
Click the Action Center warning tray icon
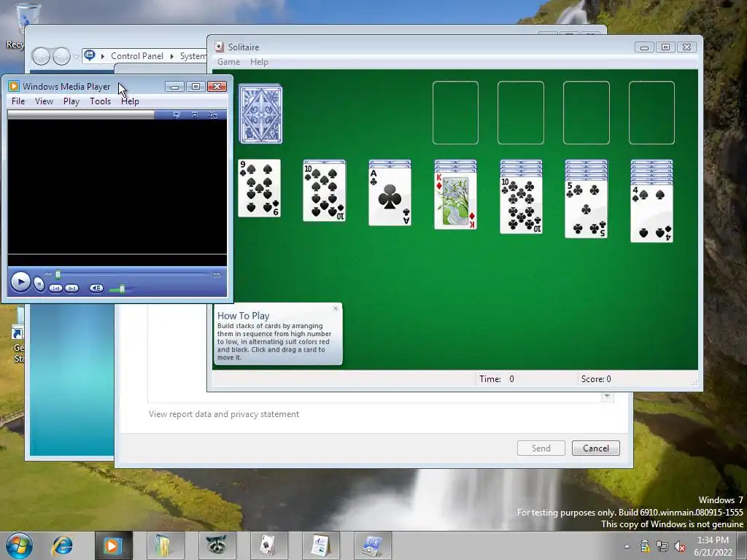(645, 546)
